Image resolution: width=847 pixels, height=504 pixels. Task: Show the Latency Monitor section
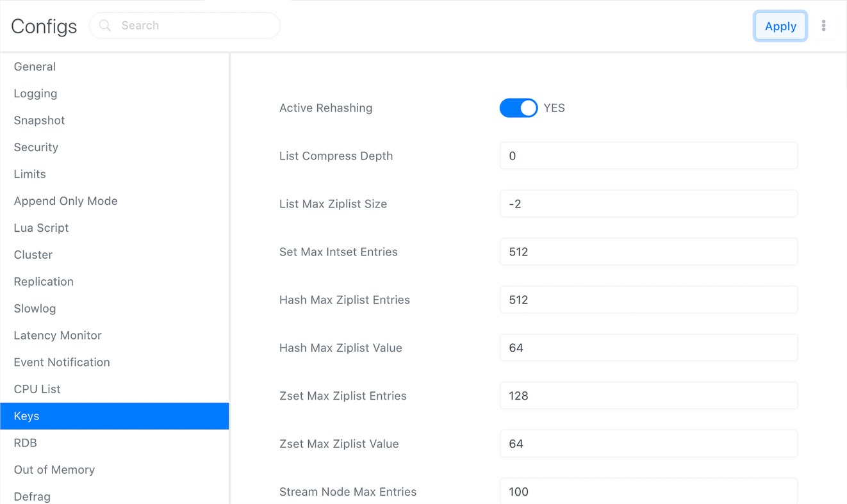click(58, 336)
